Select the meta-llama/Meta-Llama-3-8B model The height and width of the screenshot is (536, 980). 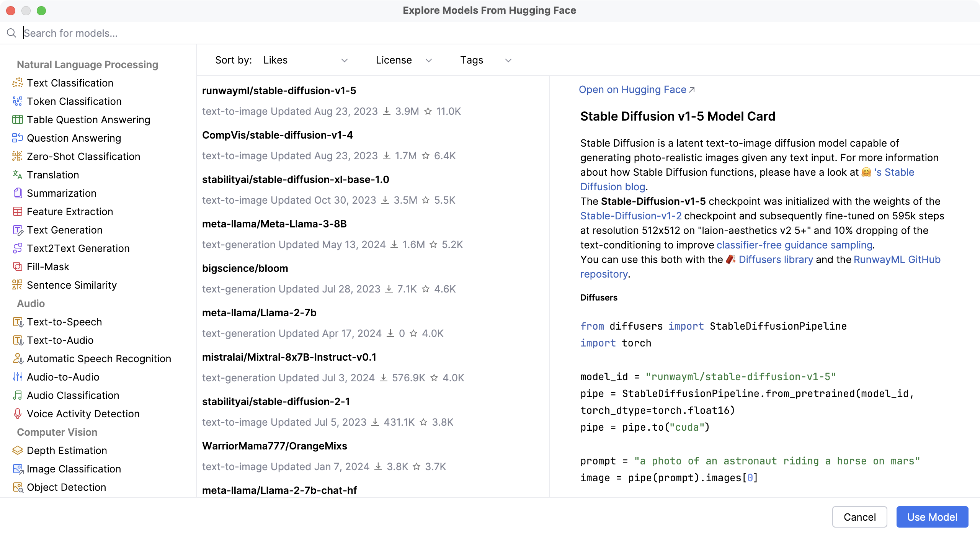pos(274,224)
